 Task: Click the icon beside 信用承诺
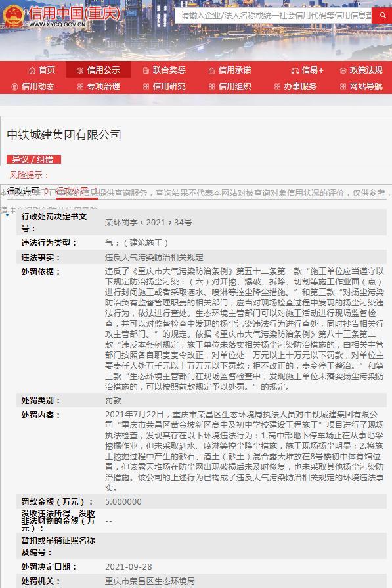[x=211, y=70]
